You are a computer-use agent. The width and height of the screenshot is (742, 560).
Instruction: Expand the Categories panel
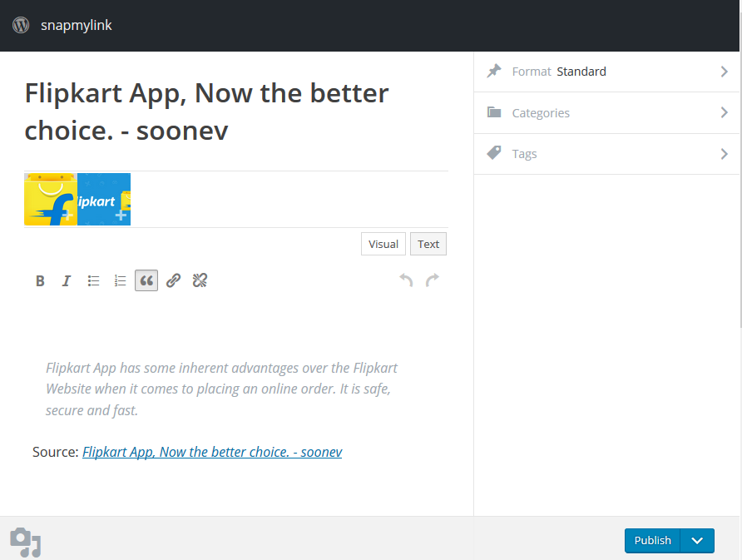pos(606,112)
